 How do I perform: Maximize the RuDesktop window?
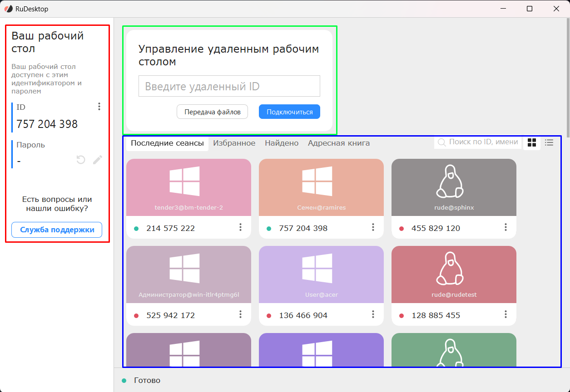coord(530,9)
